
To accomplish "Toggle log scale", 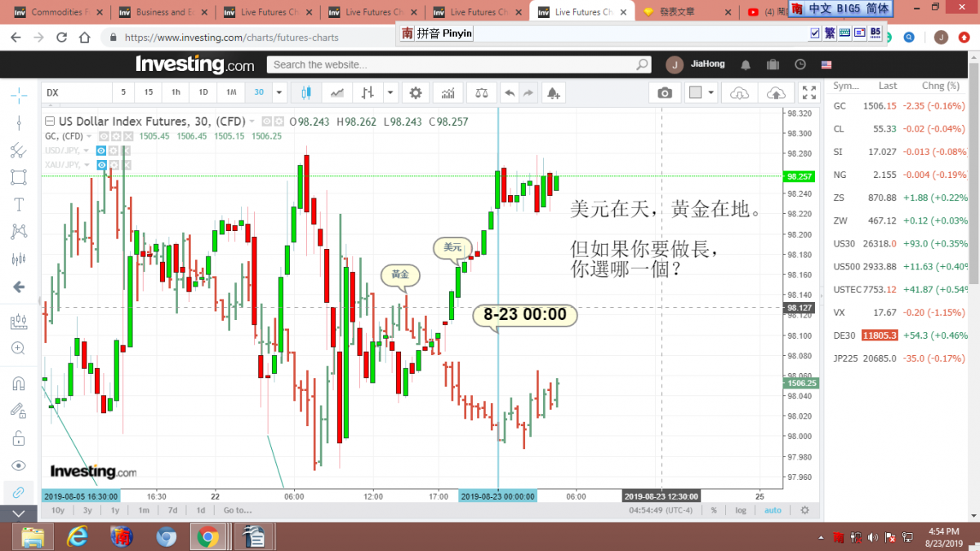I will [x=741, y=510].
